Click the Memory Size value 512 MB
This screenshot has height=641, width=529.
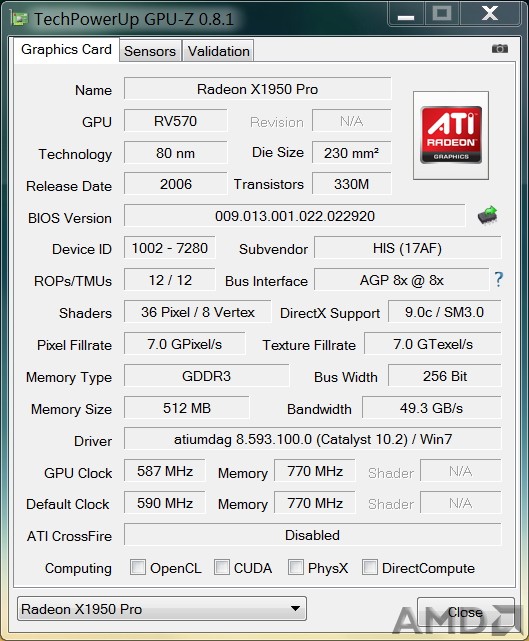click(x=187, y=408)
